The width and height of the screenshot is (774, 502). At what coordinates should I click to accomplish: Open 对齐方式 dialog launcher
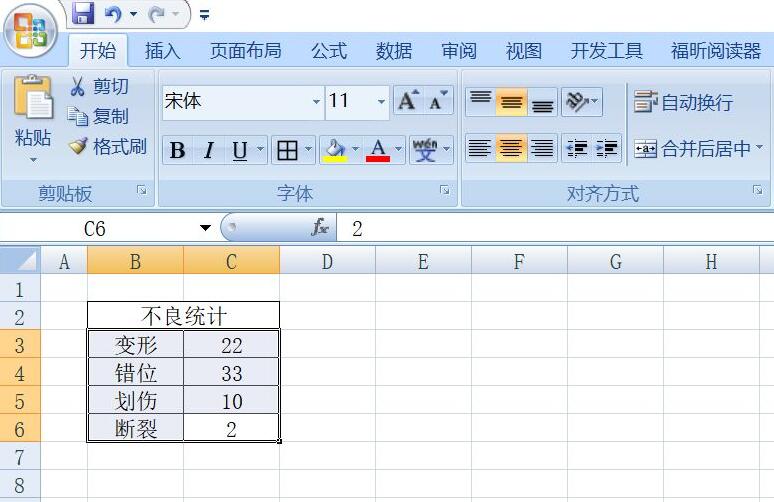(x=758, y=190)
